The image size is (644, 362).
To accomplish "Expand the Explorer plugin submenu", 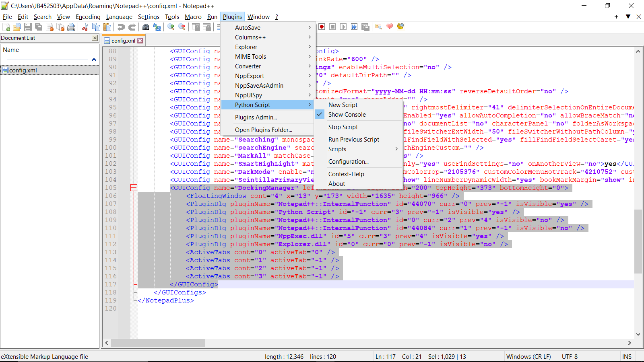I will [268, 47].
